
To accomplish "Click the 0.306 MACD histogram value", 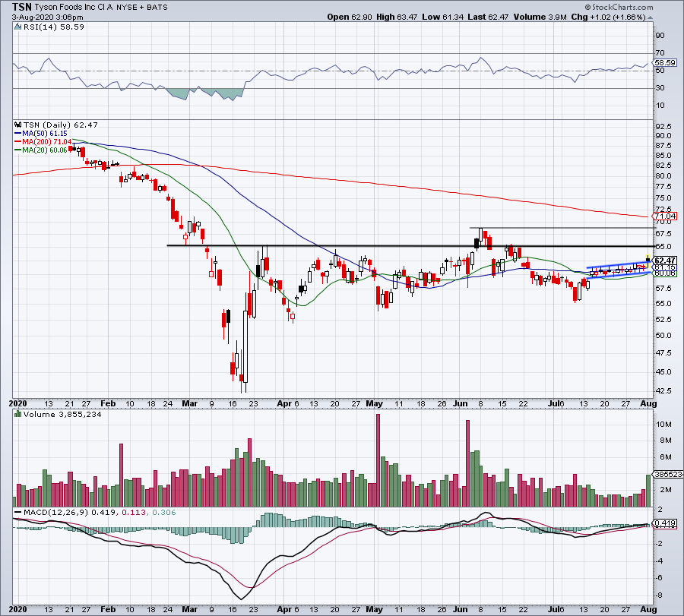I will point(163,512).
